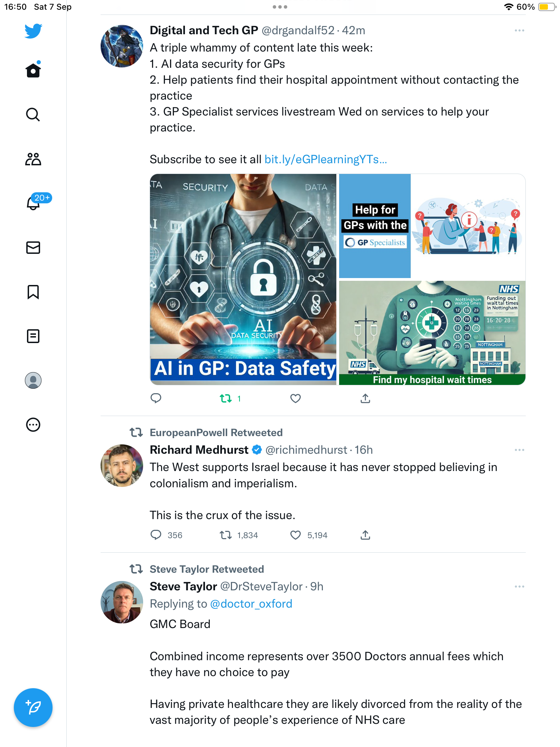The height and width of the screenshot is (747, 560).
Task: Go to Home tab in sidebar
Action: pos(33,70)
